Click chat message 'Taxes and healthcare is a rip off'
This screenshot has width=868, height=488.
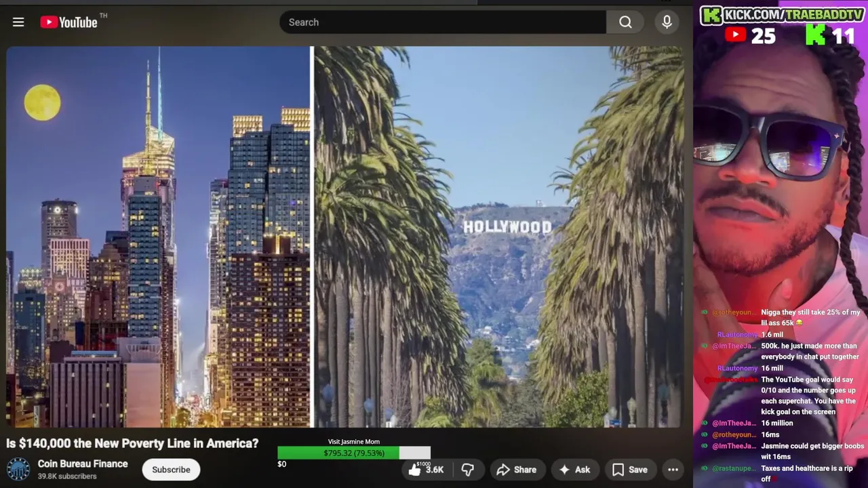[x=806, y=473]
